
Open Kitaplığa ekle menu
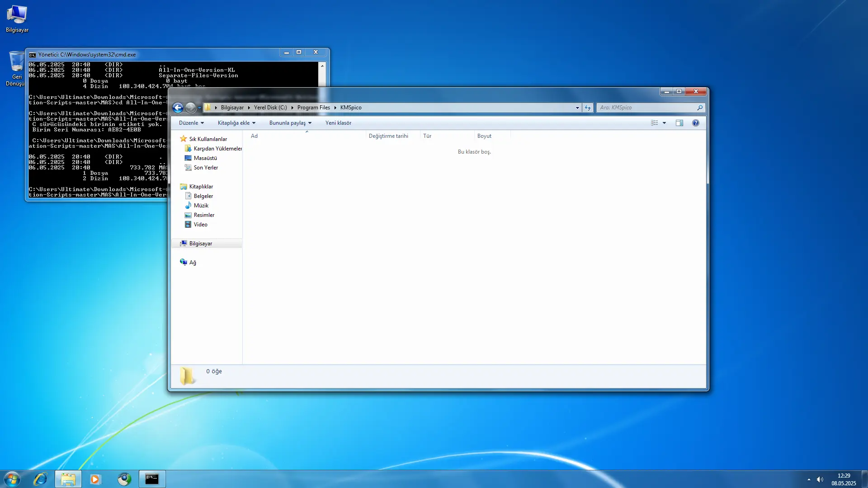click(236, 123)
